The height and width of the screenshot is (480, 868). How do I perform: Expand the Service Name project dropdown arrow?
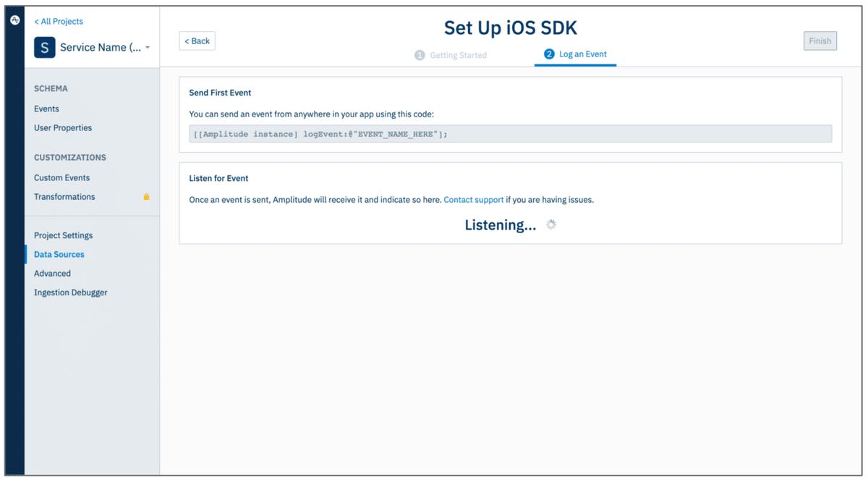[148, 48]
